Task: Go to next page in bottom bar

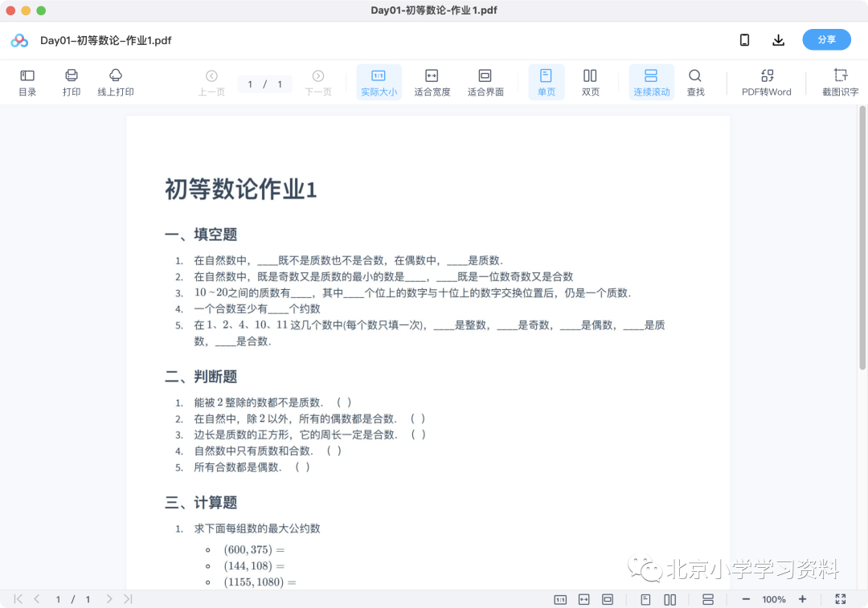Action: 109,599
